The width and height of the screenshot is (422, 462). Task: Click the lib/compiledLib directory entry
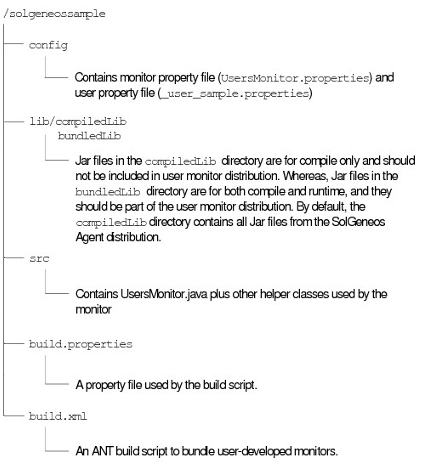click(x=78, y=121)
